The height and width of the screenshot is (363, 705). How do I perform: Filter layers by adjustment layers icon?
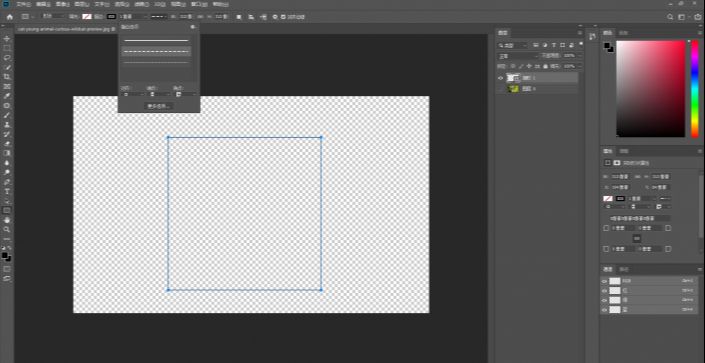(545, 45)
